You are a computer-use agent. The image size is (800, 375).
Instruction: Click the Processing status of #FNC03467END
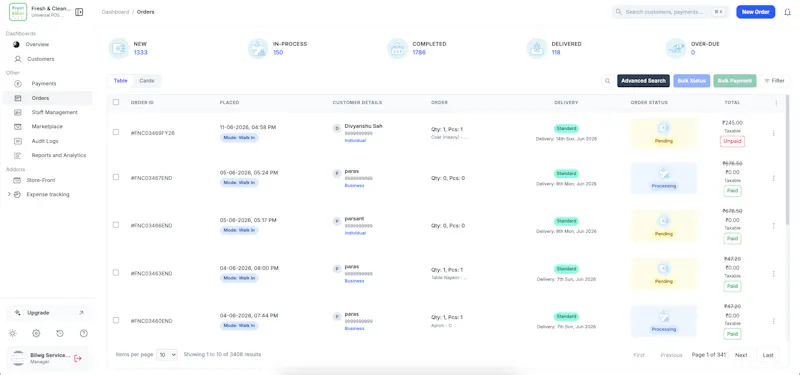tap(664, 178)
